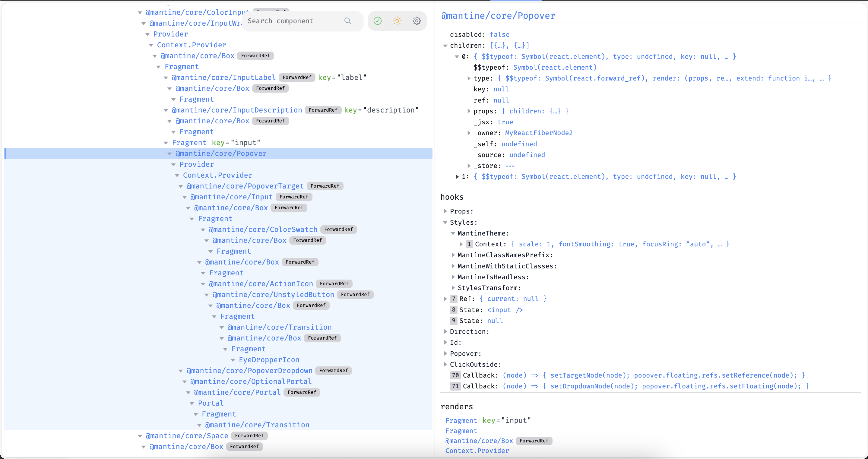The image size is (868, 459).
Task: Click the _jsx: true value
Action: coord(505,122)
